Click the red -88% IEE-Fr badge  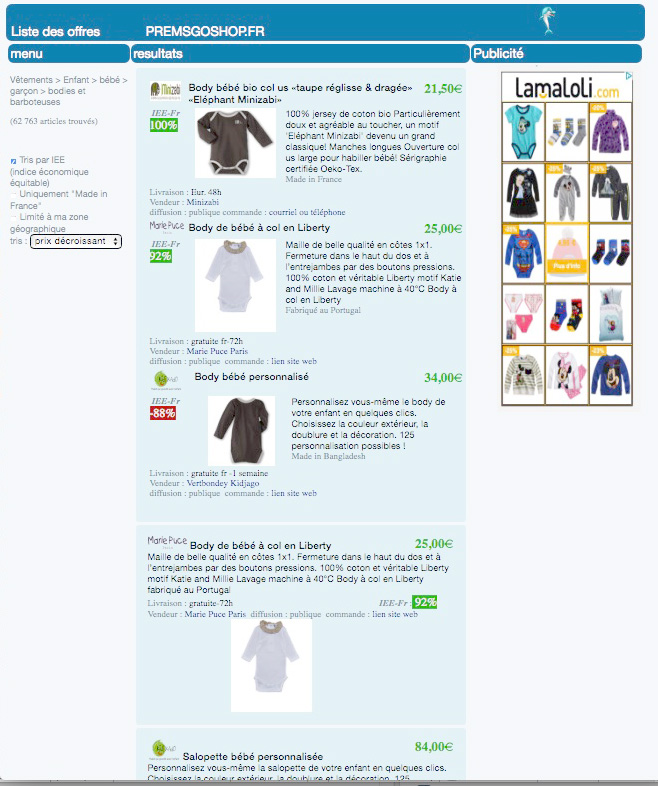(163, 413)
